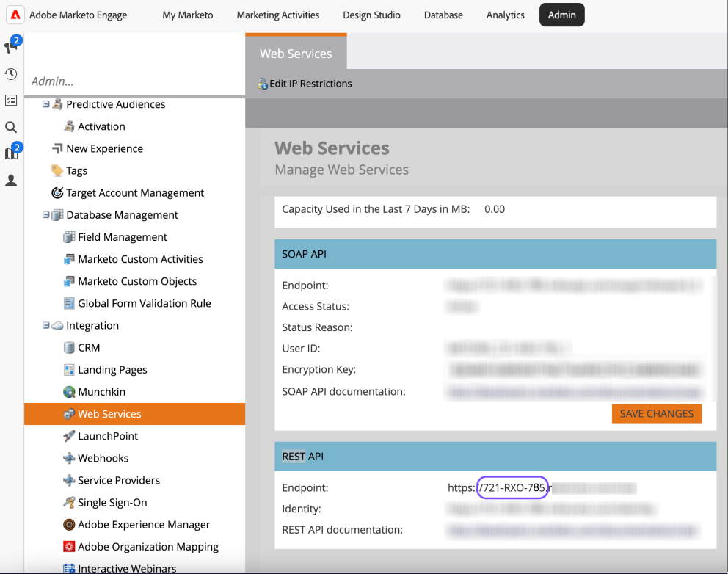
Task: Select the Admin menu item
Action: (x=562, y=15)
